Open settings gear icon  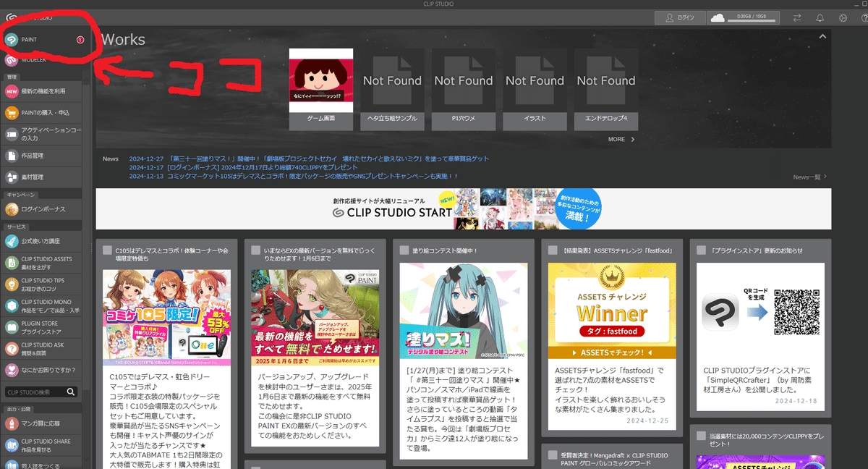click(x=843, y=17)
